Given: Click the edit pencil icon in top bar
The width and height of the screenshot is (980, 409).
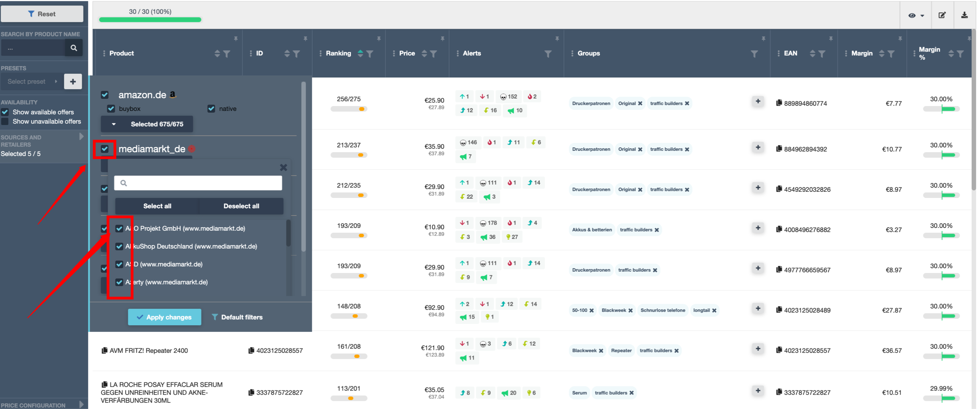Looking at the screenshot, I should coord(942,15).
